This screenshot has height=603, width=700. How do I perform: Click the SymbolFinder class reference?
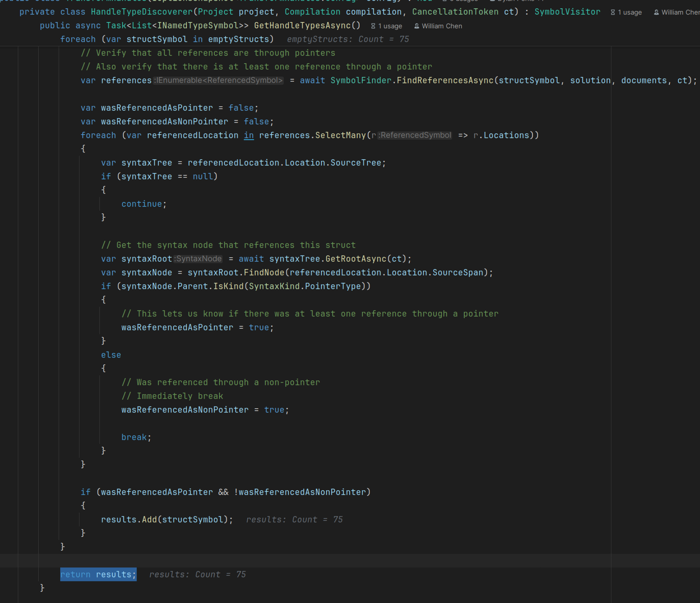tap(361, 80)
